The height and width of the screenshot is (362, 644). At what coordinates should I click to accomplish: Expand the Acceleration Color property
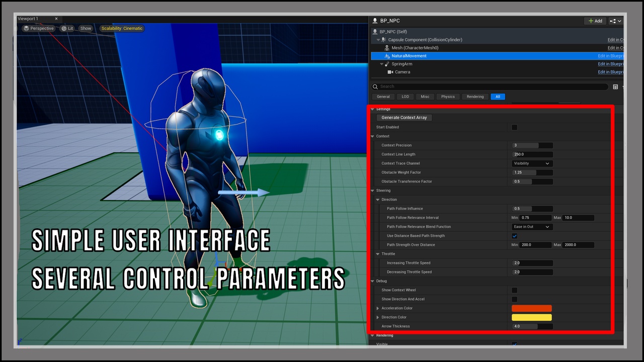coord(378,308)
